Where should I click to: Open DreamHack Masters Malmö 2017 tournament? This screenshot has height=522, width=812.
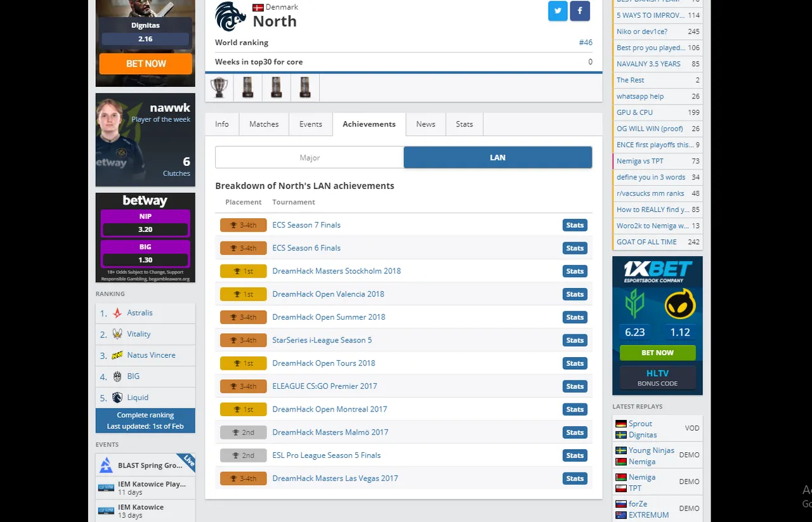click(330, 433)
